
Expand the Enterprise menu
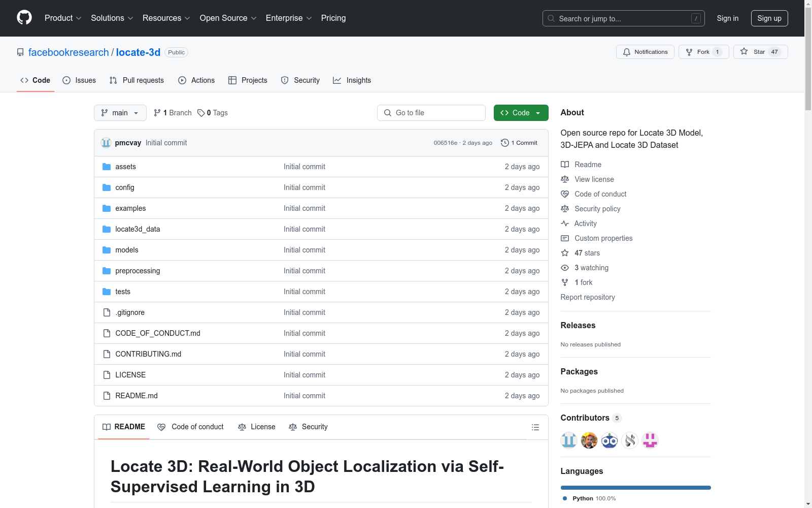(x=289, y=18)
